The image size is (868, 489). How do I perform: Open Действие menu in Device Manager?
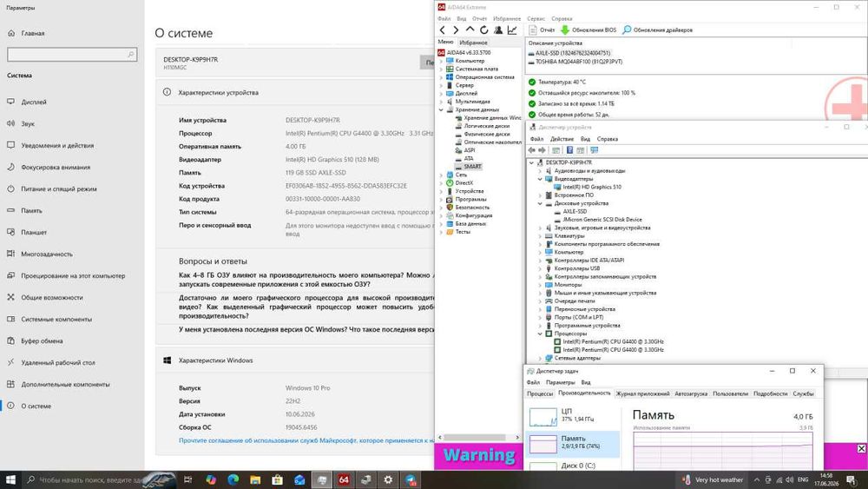point(562,139)
